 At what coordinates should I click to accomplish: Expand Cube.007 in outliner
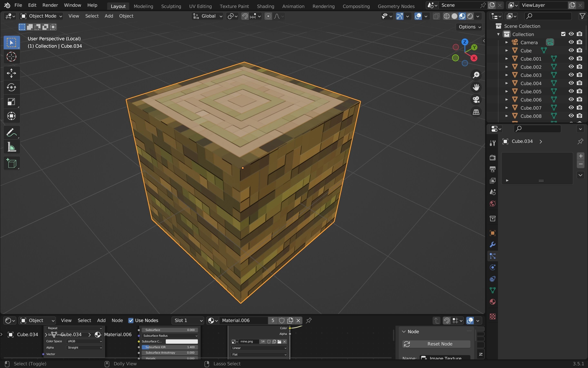[x=507, y=108]
